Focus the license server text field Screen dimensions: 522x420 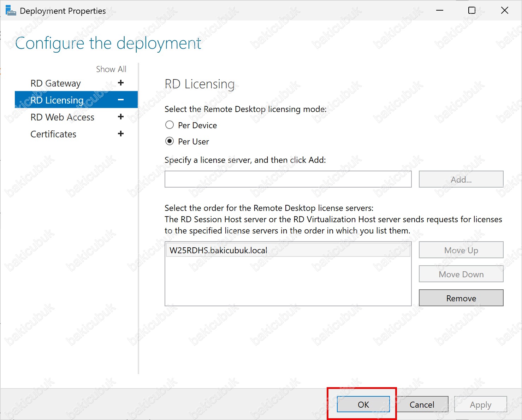(x=288, y=179)
